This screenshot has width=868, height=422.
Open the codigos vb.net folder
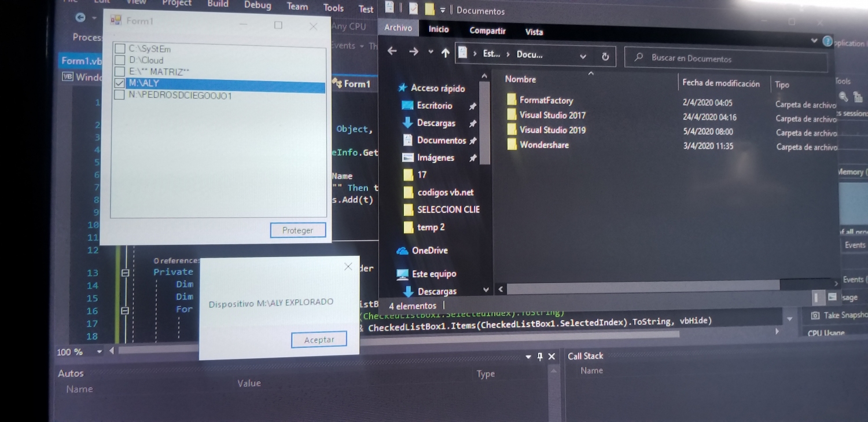(445, 192)
